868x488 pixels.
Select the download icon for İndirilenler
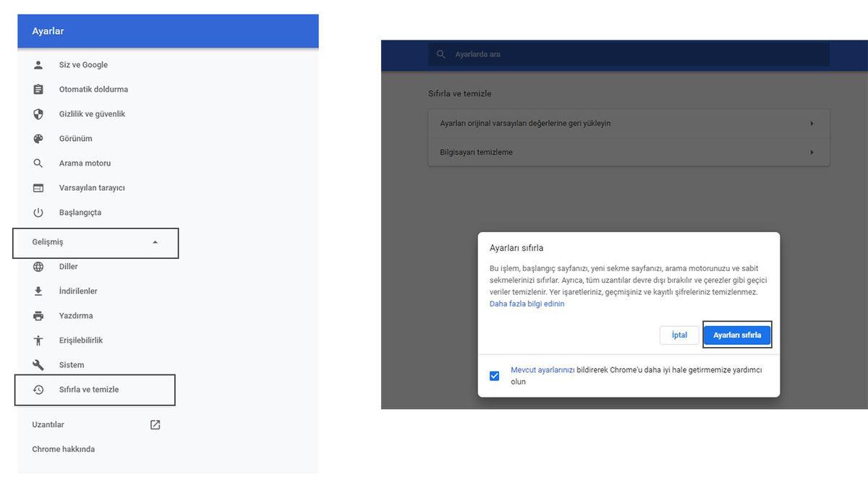[38, 291]
